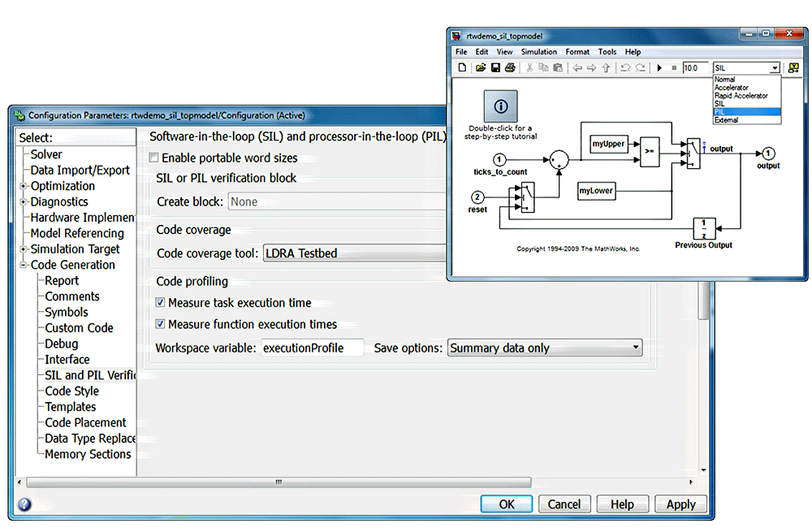Viewport: 812px width, 532px height.
Task: Print the model using the printer icon
Action: 510,67
